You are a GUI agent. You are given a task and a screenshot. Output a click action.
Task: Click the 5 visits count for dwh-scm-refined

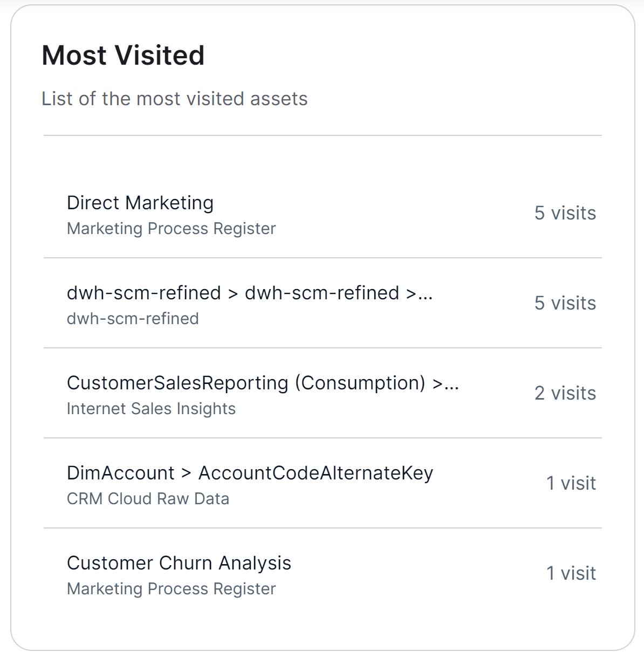tap(565, 303)
